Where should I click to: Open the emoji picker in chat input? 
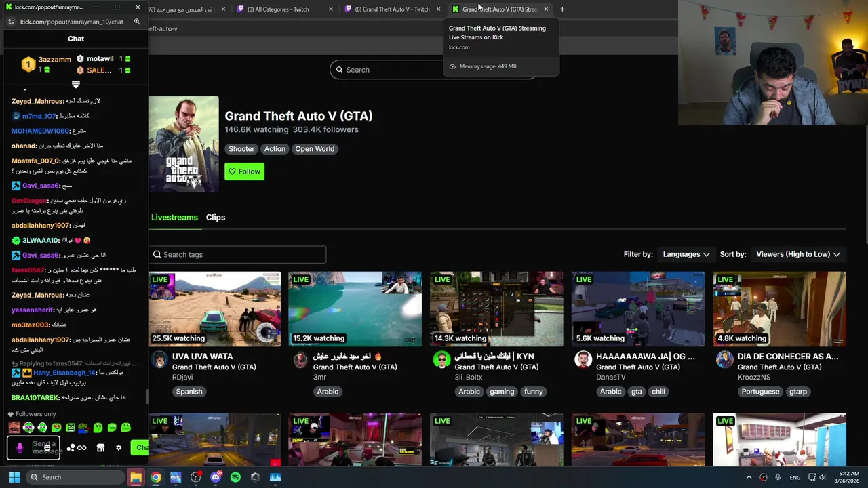click(x=47, y=448)
